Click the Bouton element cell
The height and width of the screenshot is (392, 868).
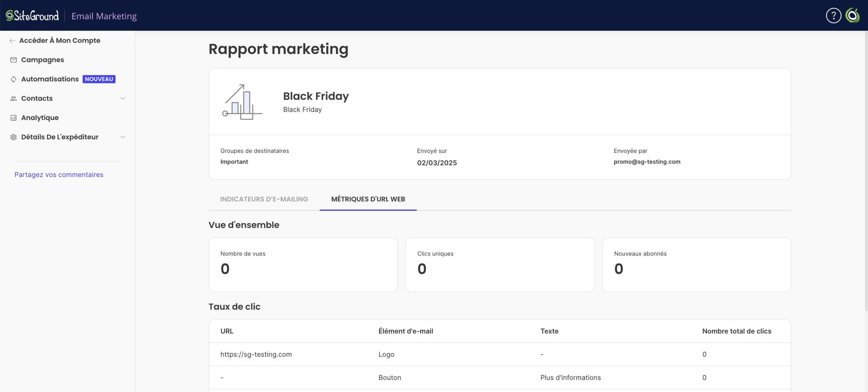pos(390,377)
